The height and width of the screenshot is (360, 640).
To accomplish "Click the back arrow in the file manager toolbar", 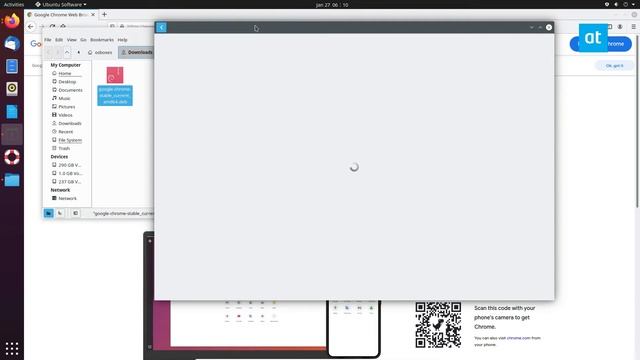I will point(49,52).
